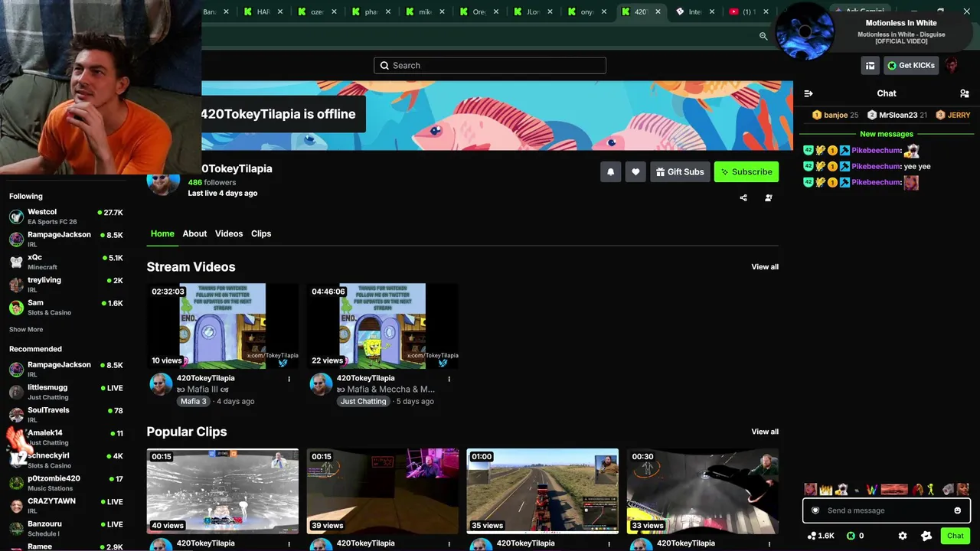The height and width of the screenshot is (551, 980).
Task: Open the 02:32:03 stream video thumbnail
Action: click(x=223, y=326)
